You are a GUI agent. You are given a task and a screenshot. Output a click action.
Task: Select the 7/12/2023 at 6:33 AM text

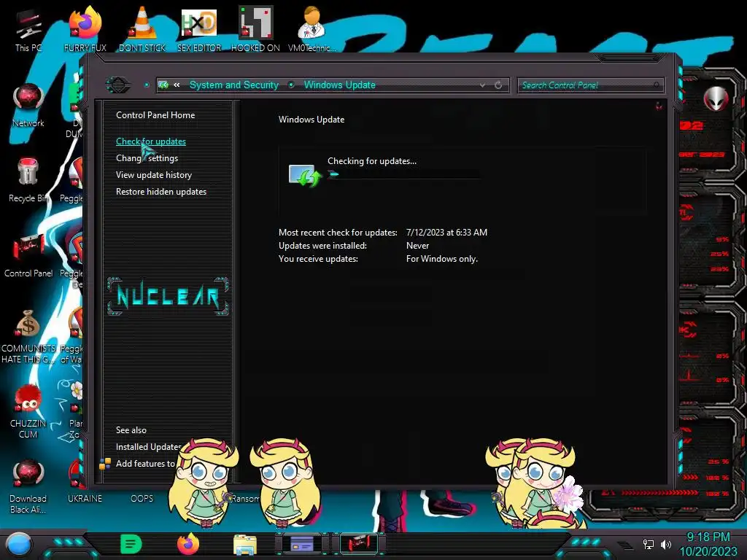(446, 233)
